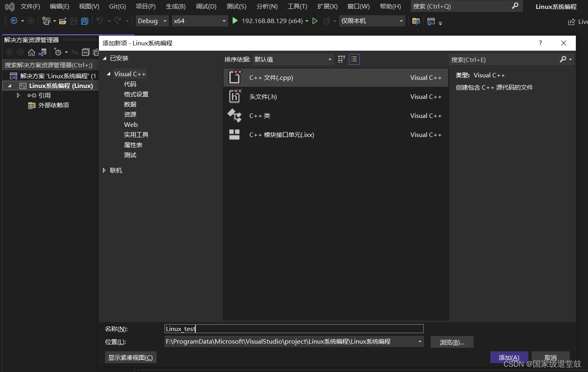Click the navigate backward arrow icon

pyautogui.click(x=14, y=21)
